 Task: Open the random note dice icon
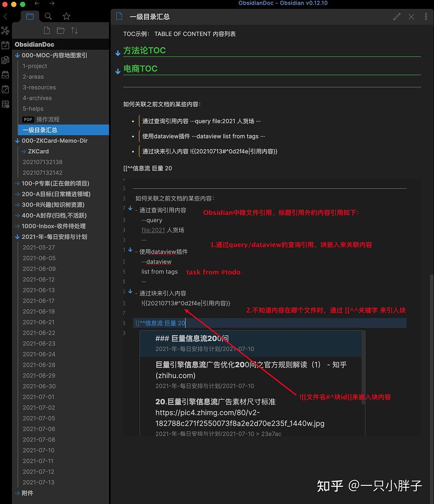5,90
